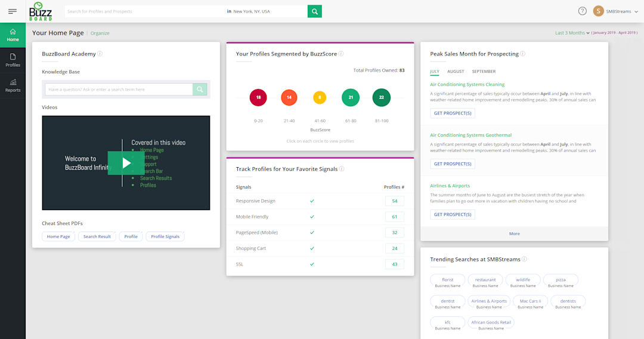This screenshot has height=339, width=644.
Task: Open Profiles in the sidebar
Action: 13,60
